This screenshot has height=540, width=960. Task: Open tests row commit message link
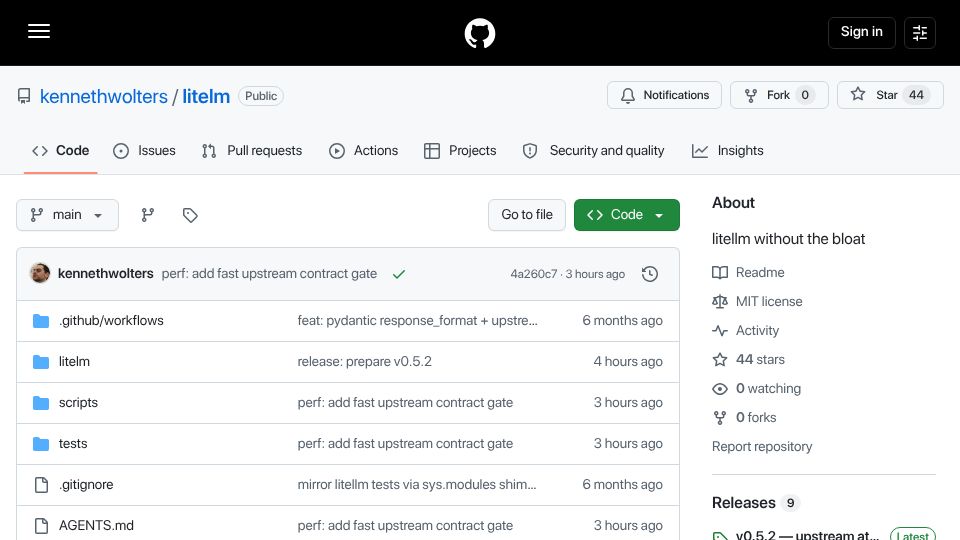pos(405,444)
